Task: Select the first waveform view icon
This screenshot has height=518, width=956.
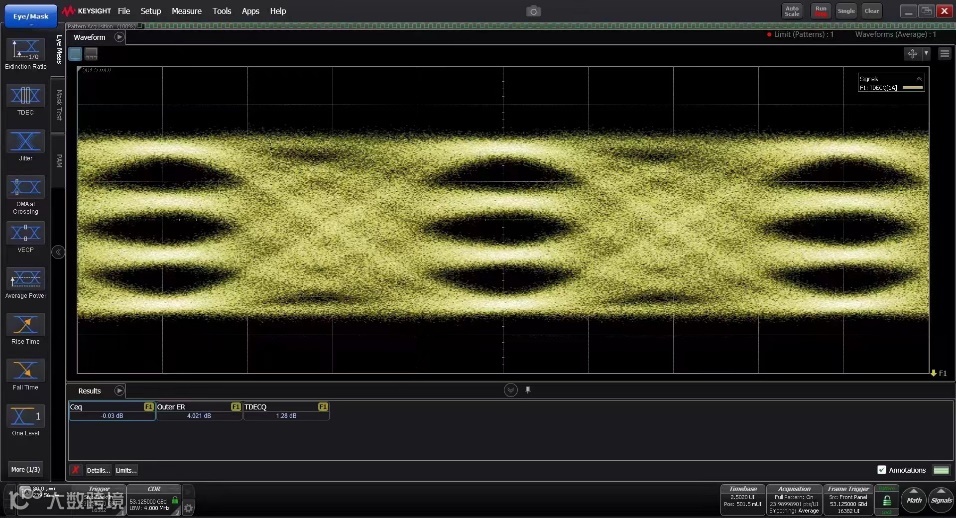Action: pos(75,54)
